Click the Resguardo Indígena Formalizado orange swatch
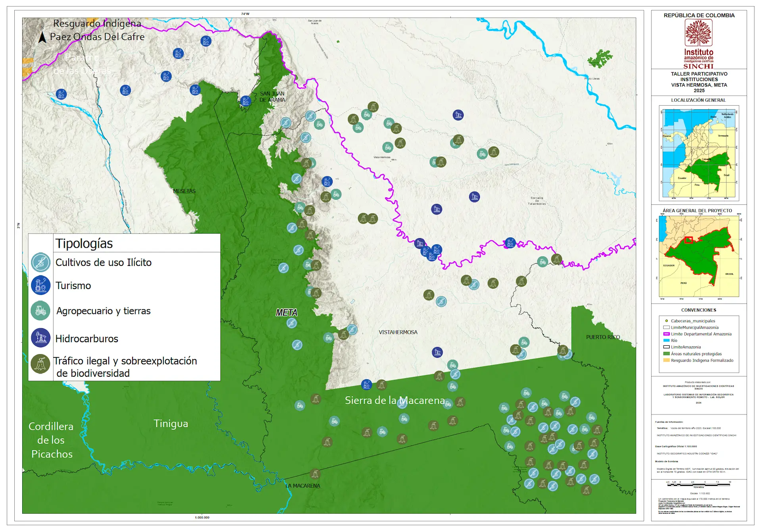The height and width of the screenshot is (532, 762). click(x=666, y=360)
